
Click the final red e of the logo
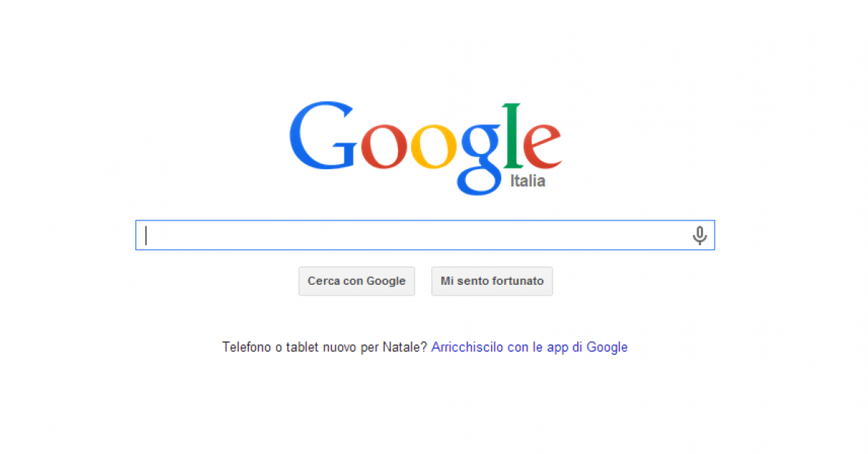(x=542, y=147)
